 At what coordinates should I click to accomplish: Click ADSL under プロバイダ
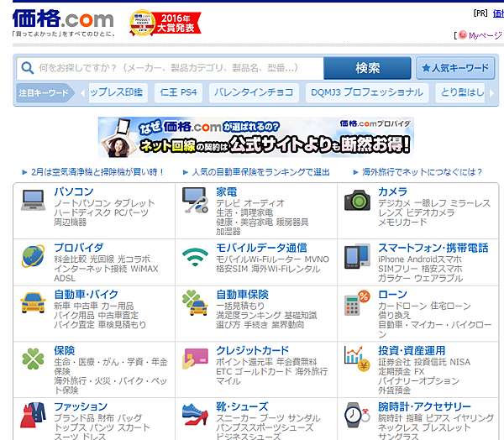pos(65,278)
